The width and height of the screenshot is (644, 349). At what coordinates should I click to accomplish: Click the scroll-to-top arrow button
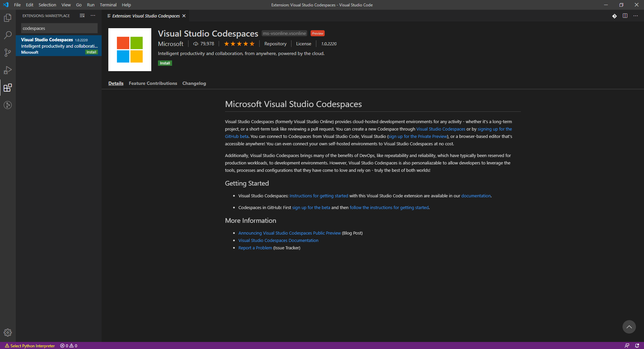coord(629,327)
